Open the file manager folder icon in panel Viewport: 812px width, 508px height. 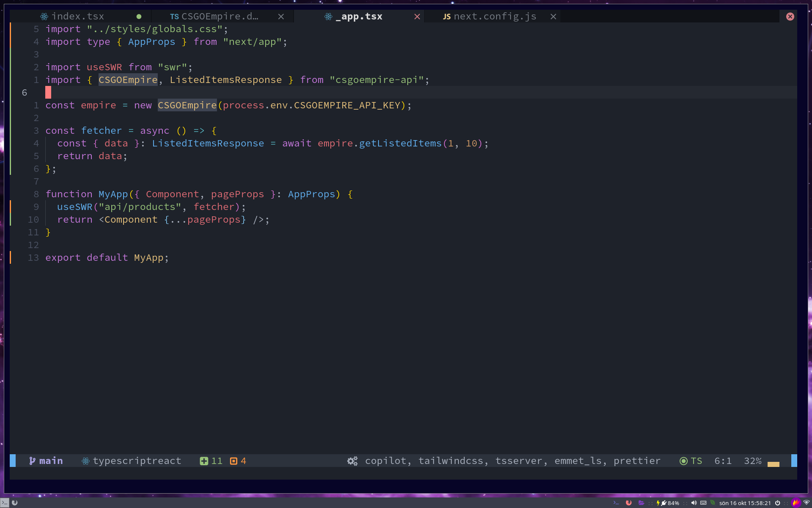click(641, 503)
